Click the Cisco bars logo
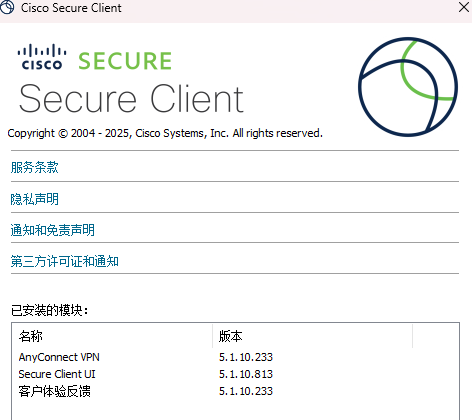The width and height of the screenshot is (472, 420). click(x=42, y=57)
